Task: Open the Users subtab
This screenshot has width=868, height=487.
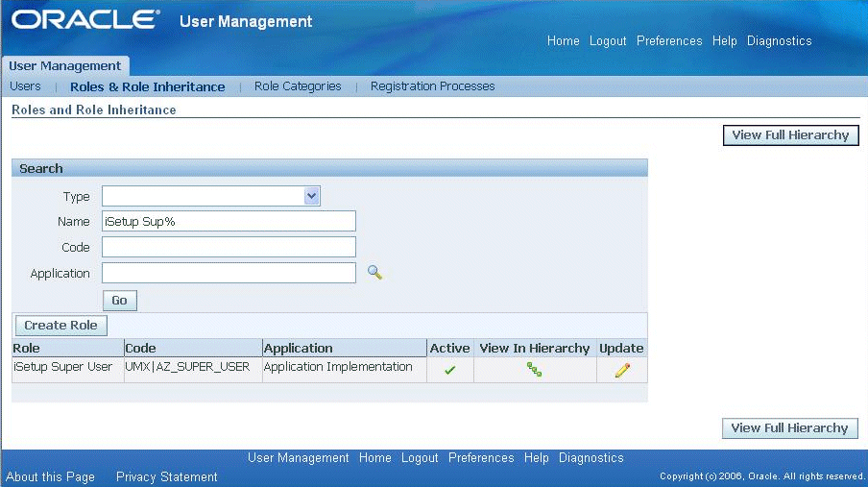Action: click(x=26, y=86)
